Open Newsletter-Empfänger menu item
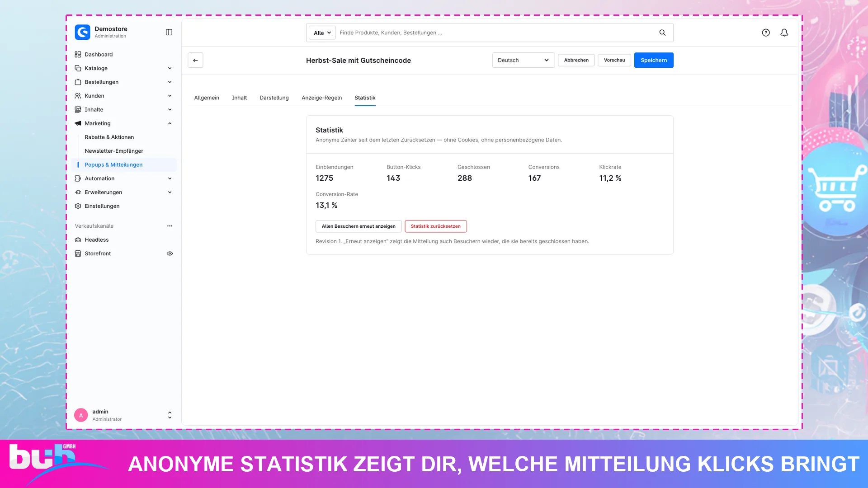 pos(114,151)
